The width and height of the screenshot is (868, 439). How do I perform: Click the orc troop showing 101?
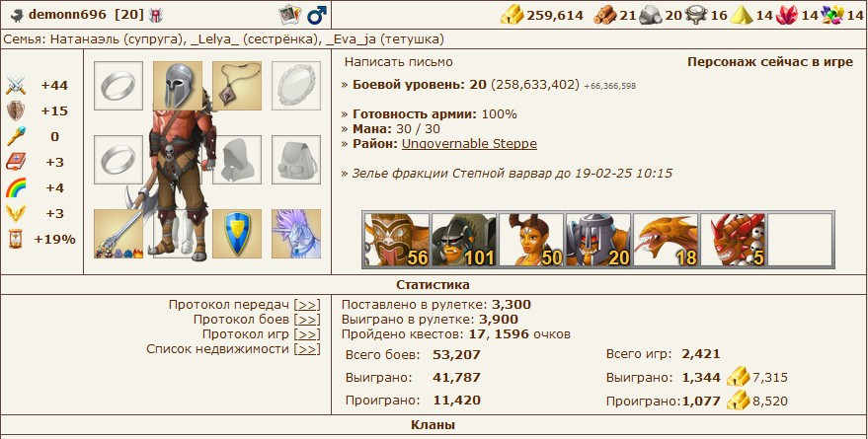(464, 240)
